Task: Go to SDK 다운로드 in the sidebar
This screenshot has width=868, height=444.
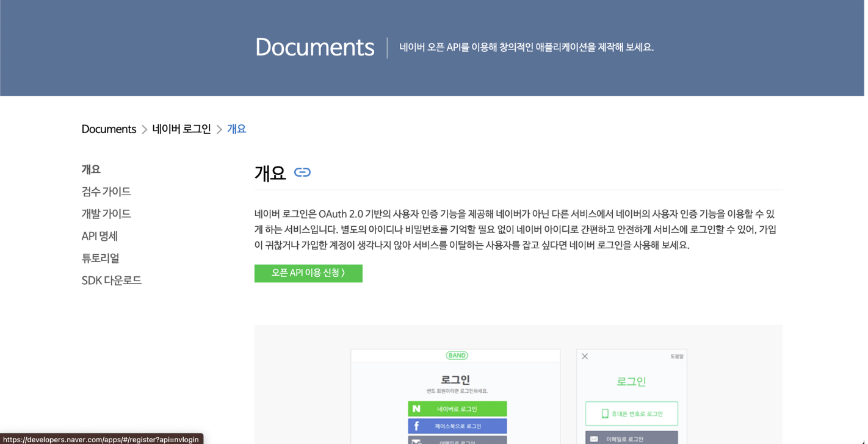Action: (112, 281)
